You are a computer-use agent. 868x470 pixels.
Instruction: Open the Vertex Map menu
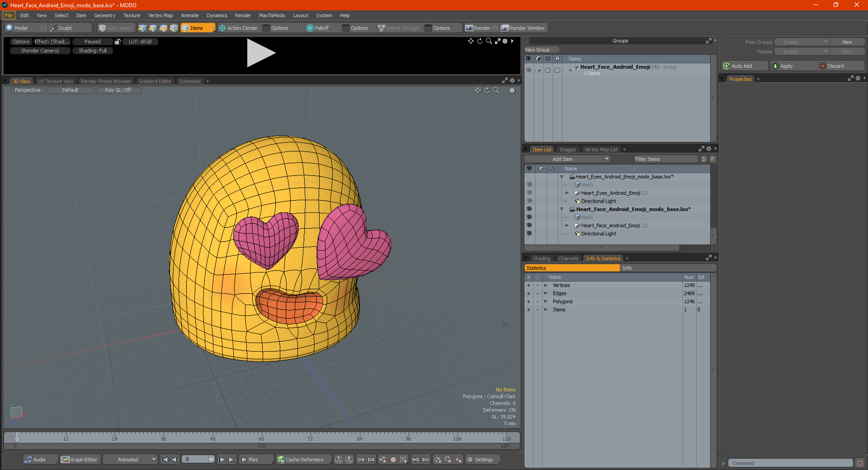tap(160, 15)
